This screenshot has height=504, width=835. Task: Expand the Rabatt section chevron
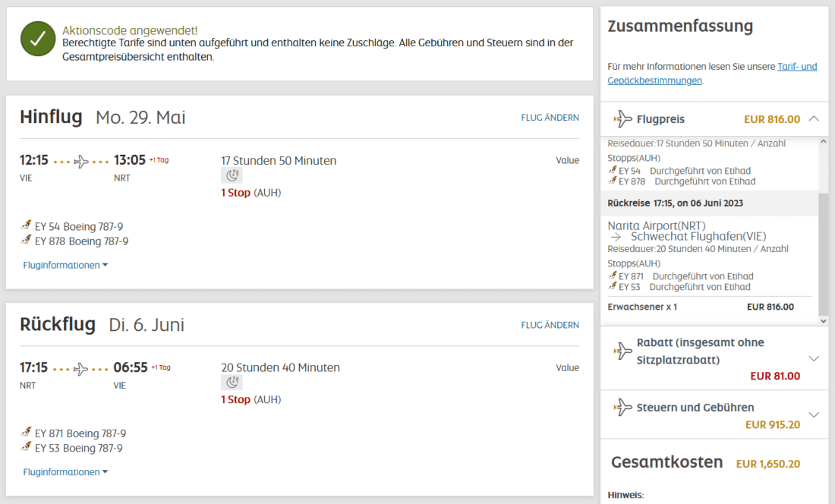(x=814, y=359)
